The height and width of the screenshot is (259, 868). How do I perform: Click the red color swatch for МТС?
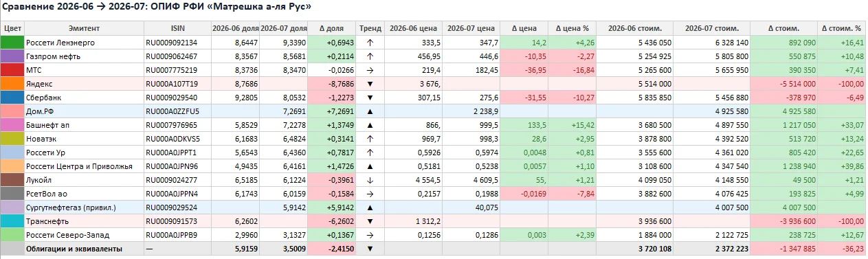(13, 69)
